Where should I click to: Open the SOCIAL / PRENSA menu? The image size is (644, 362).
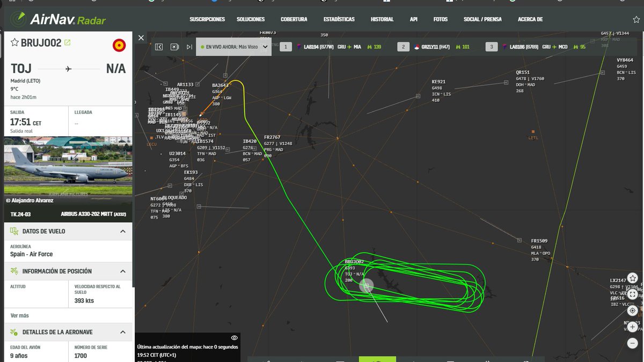point(482,19)
